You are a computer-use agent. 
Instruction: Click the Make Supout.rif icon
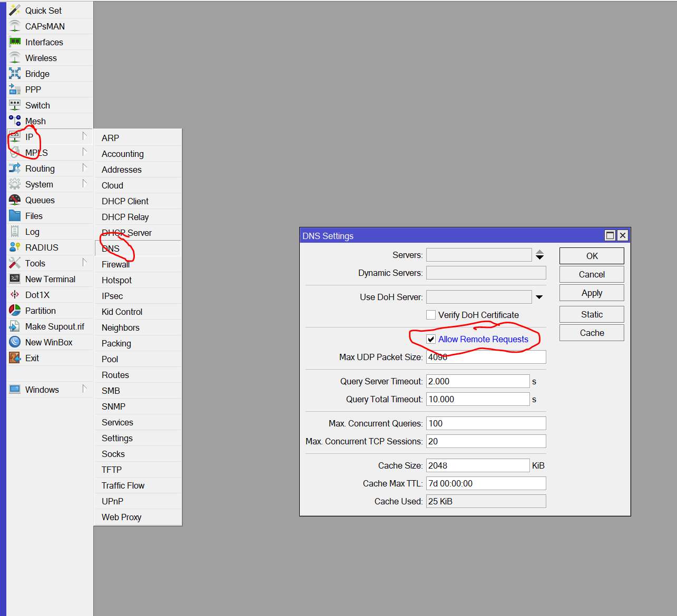[x=15, y=326]
